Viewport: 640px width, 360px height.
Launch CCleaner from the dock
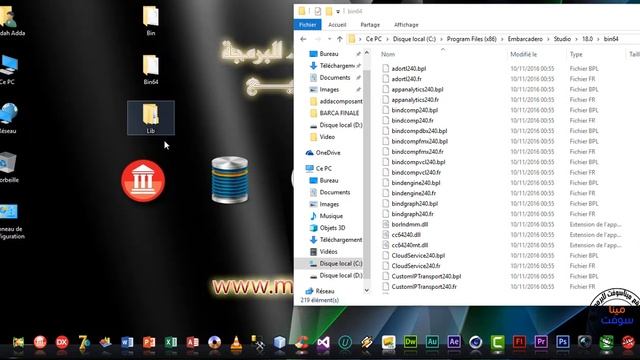(302, 342)
